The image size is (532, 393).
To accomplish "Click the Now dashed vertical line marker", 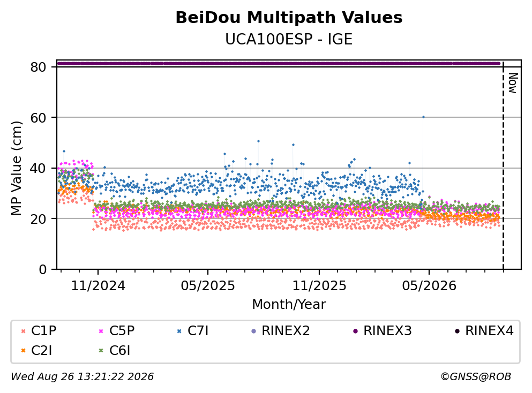I will tap(503, 164).
